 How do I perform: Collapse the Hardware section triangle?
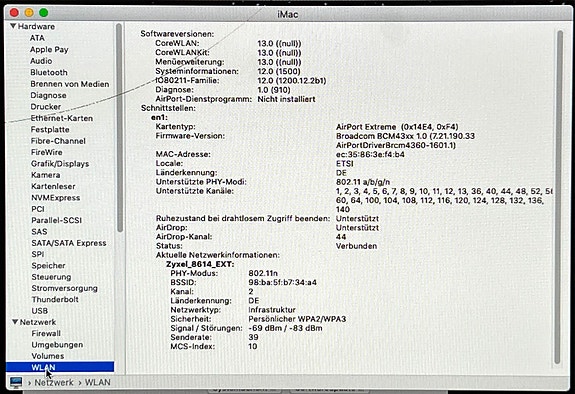pyautogui.click(x=14, y=26)
